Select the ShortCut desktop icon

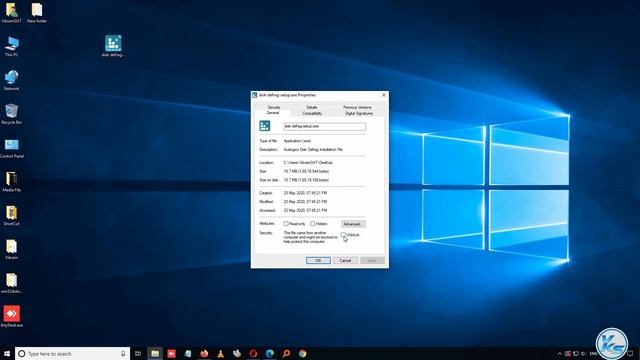[11, 215]
